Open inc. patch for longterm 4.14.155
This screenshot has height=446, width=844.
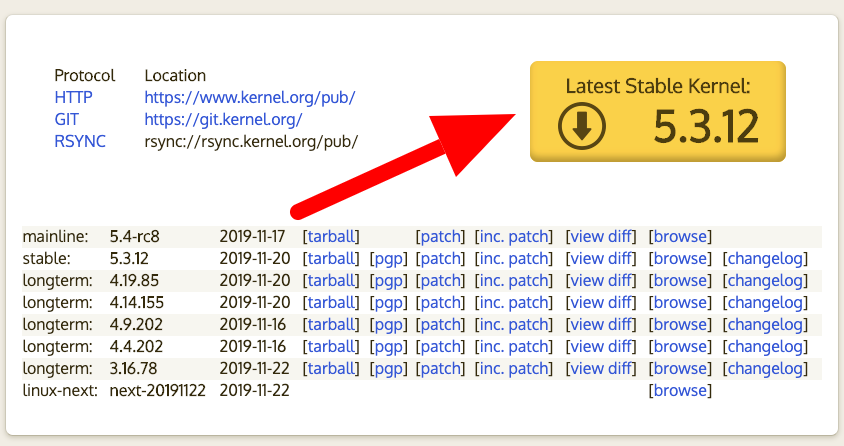coord(514,303)
